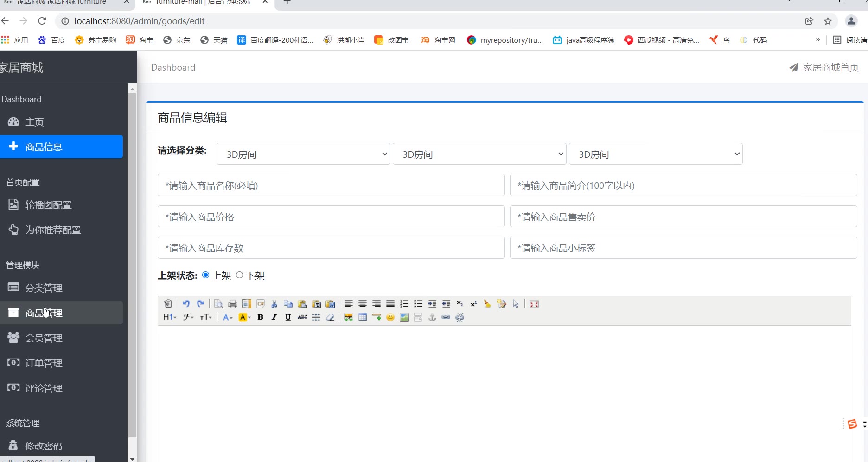Focus the 商品价格 input field

pos(331,217)
